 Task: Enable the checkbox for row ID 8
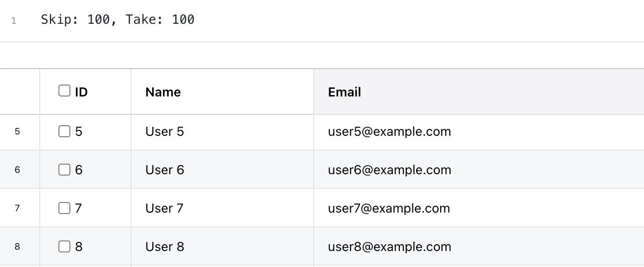coord(64,247)
